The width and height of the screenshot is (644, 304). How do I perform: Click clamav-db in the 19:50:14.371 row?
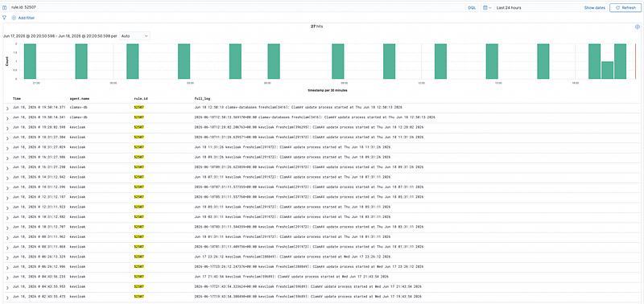77,107
